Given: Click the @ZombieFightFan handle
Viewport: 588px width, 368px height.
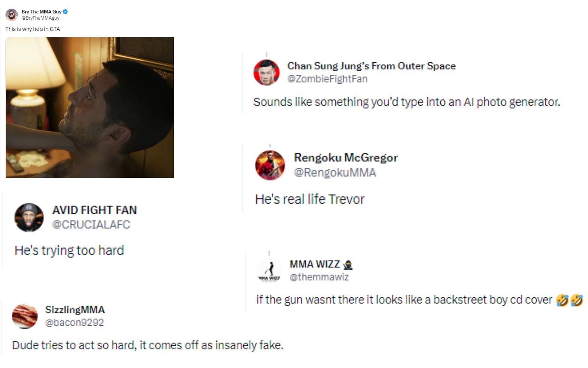Looking at the screenshot, I should [x=327, y=79].
